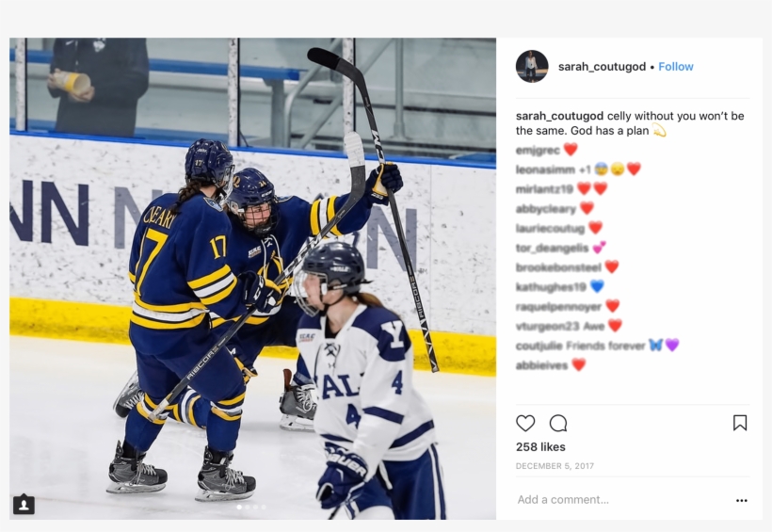This screenshot has width=772, height=532.
Task: View the 258 likes list
Action: pos(540,446)
